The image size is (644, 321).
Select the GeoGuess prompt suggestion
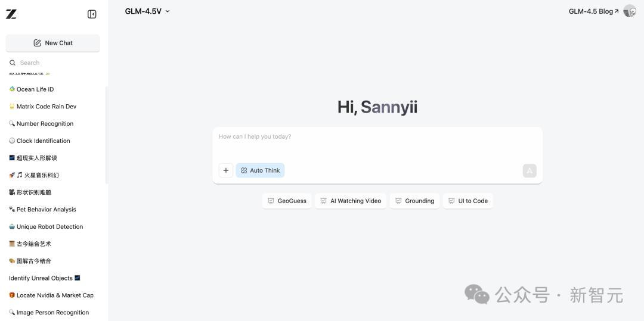pos(287,201)
